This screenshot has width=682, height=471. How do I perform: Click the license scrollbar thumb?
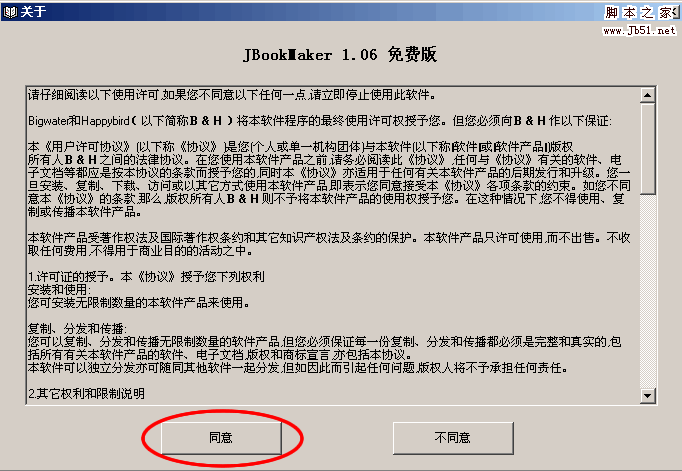click(647, 148)
